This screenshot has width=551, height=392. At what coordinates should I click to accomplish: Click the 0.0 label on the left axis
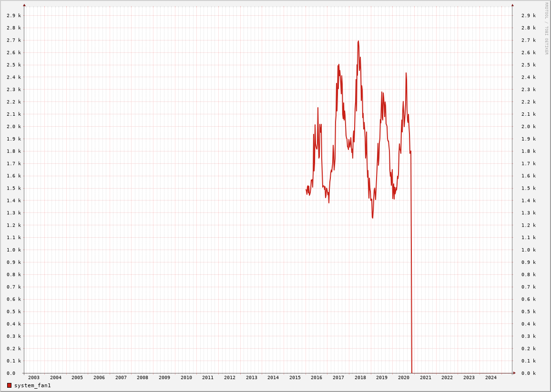11,373
